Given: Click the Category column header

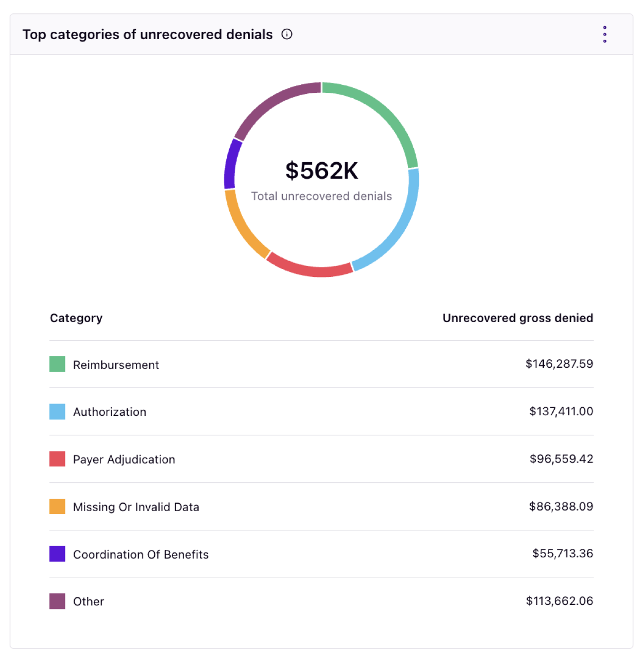Looking at the screenshot, I should click(x=76, y=318).
